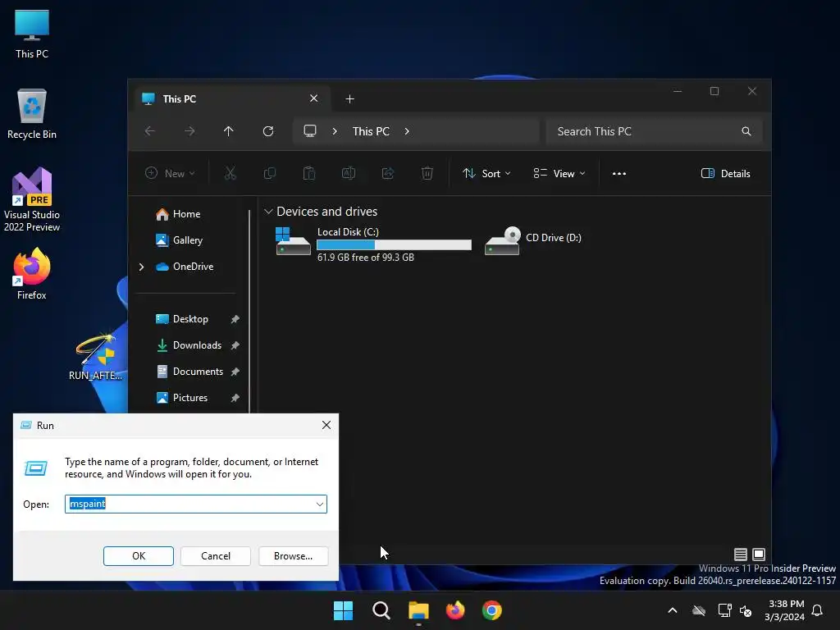
Task: Click the Paste icon in Explorer toolbar
Action: [309, 173]
